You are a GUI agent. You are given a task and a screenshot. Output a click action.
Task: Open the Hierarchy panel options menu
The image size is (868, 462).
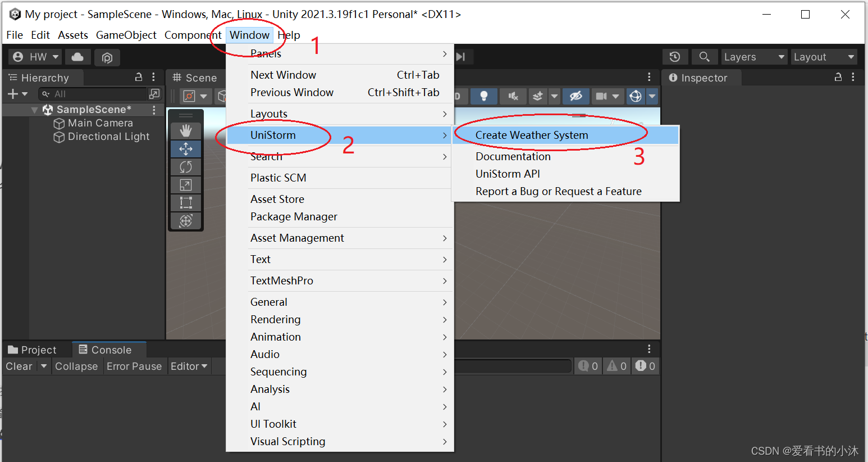[153, 77]
